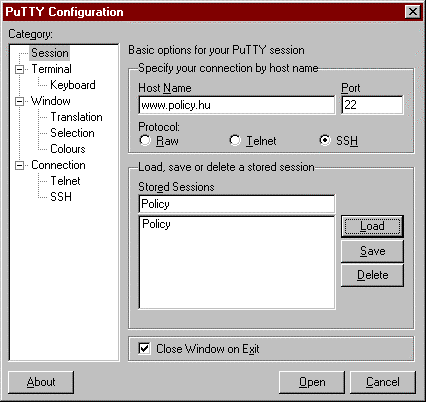Image resolution: width=426 pixels, height=402 pixels.
Task: Delete the stored session
Action: pos(372,275)
